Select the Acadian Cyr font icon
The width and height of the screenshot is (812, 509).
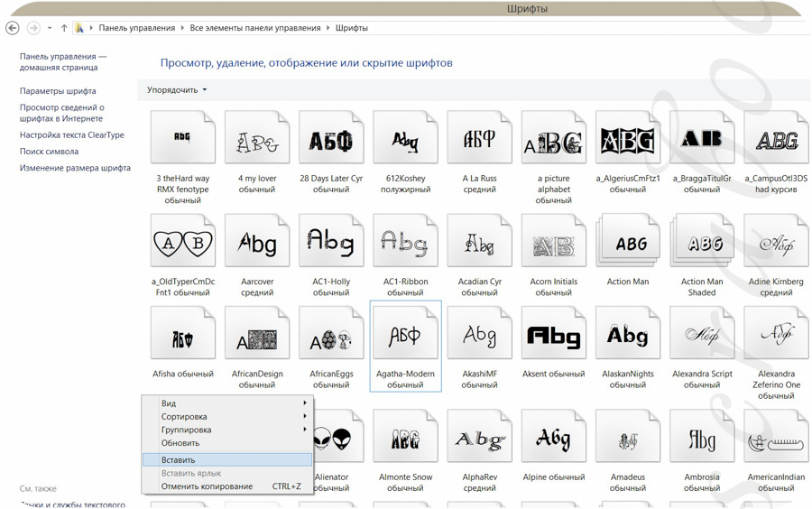(480, 240)
